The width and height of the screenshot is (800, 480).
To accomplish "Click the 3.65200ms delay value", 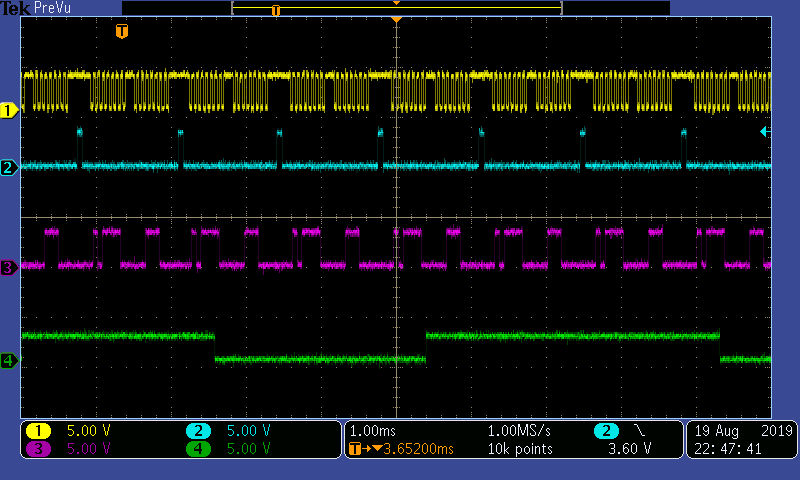I will (418, 449).
